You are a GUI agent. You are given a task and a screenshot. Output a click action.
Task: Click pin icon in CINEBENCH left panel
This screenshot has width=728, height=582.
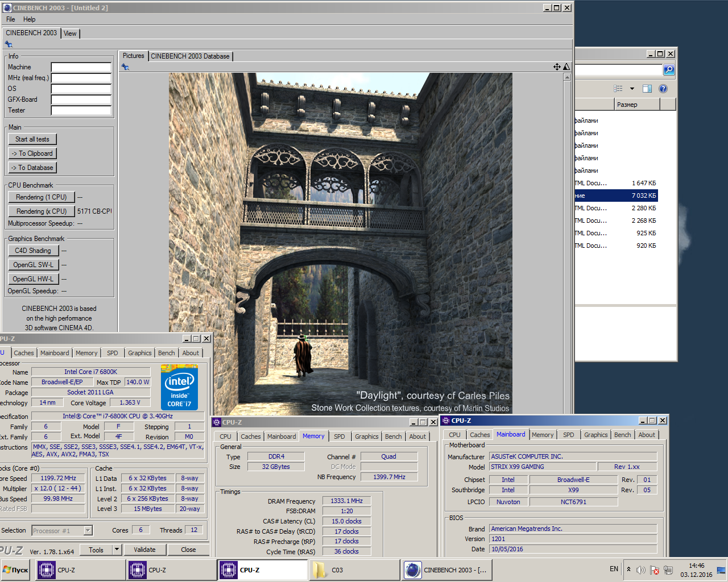pyautogui.click(x=9, y=44)
